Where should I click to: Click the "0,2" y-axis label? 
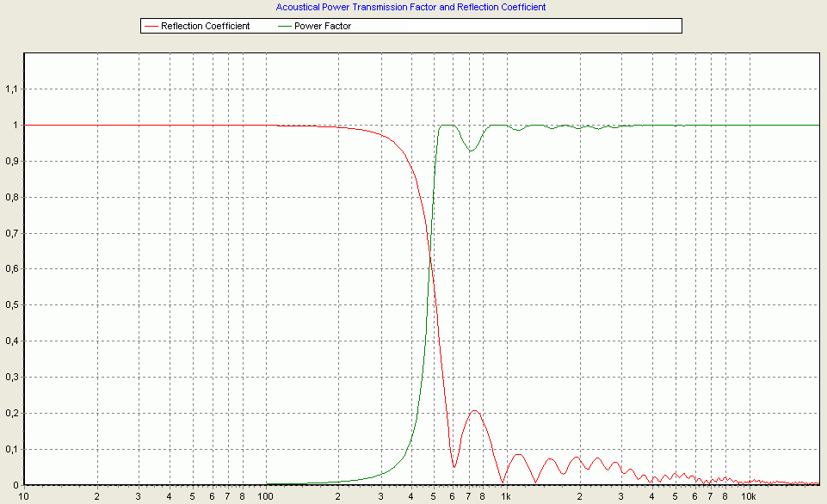11,414
